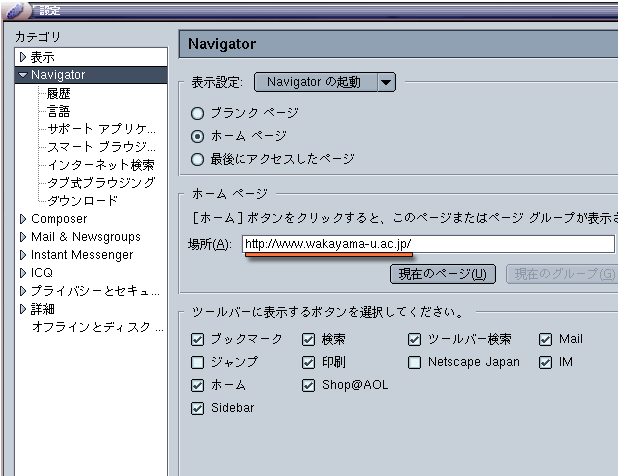Uncheck the ブックマーク checkbox

pyautogui.click(x=197, y=339)
